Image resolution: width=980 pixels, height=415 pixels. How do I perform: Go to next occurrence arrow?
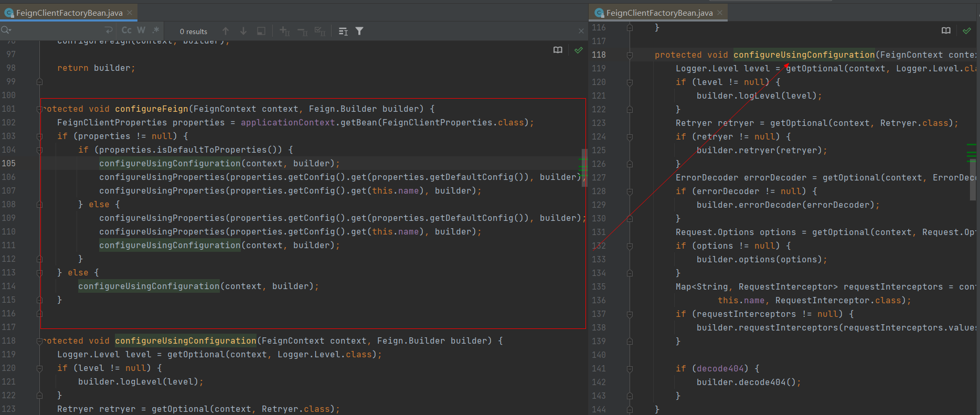tap(243, 31)
